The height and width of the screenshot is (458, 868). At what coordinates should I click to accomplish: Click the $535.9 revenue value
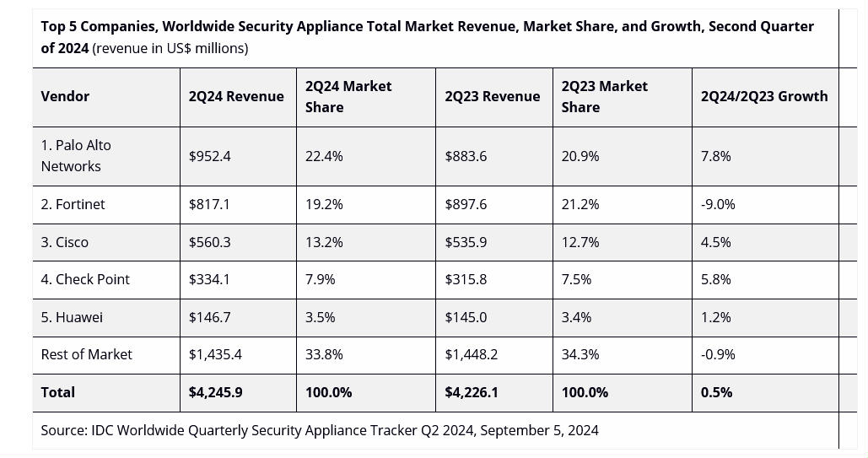pyautogui.click(x=466, y=242)
